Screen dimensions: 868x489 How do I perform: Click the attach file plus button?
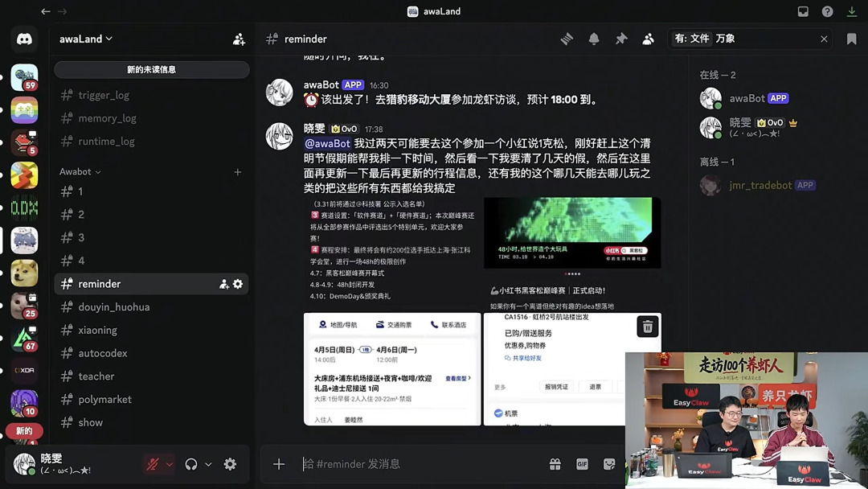coord(278,464)
